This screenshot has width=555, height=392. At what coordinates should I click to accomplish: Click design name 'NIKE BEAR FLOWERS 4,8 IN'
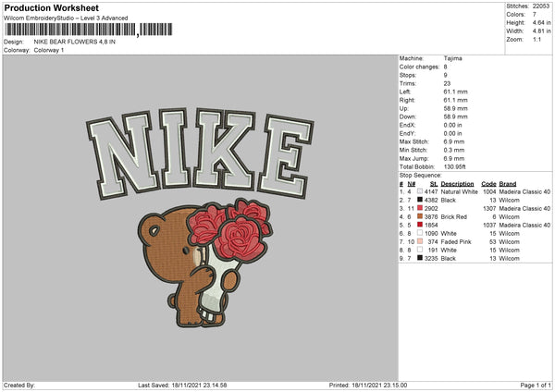74,42
